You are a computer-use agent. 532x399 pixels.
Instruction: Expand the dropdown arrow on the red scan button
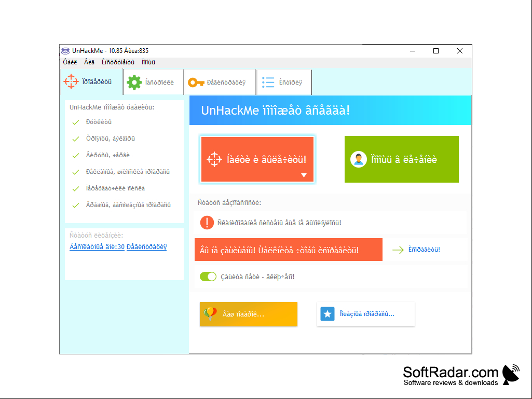[x=304, y=175]
